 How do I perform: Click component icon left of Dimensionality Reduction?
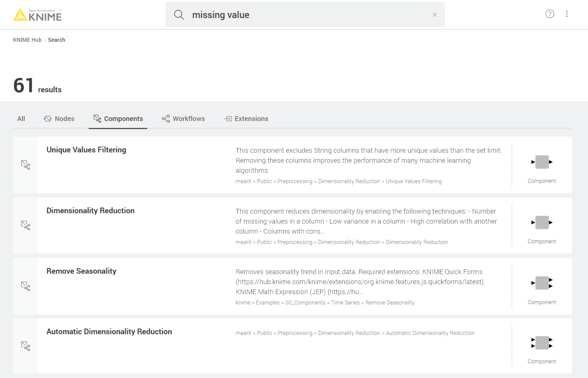[26, 225]
